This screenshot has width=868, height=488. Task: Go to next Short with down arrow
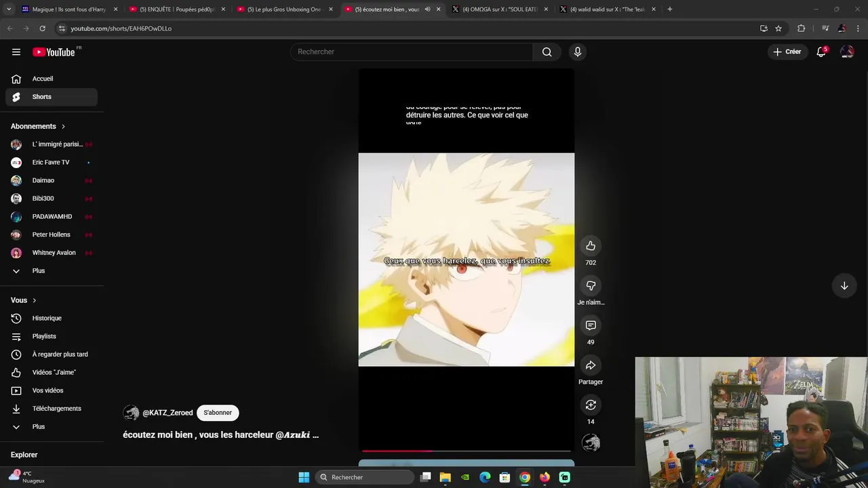(844, 286)
